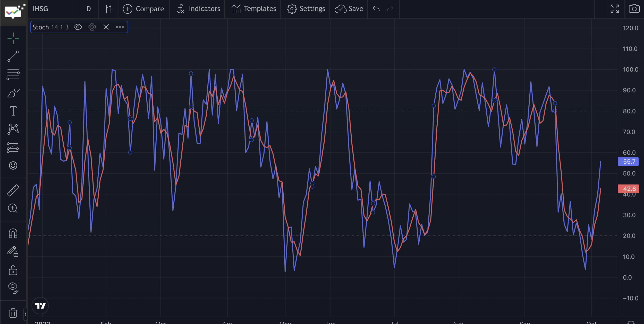
Task: Toggle the magnet snapping mode
Action: tap(13, 233)
